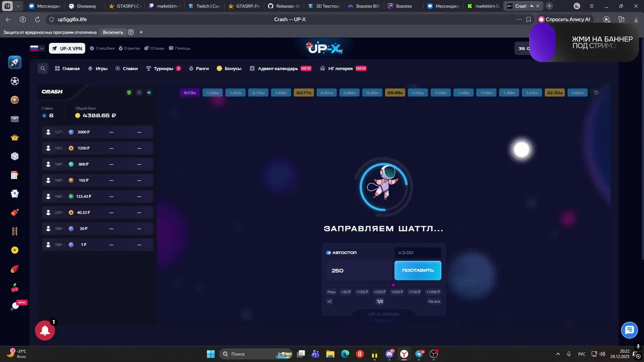
Task: Open the yellow coin game in sidebar
Action: [15, 250]
